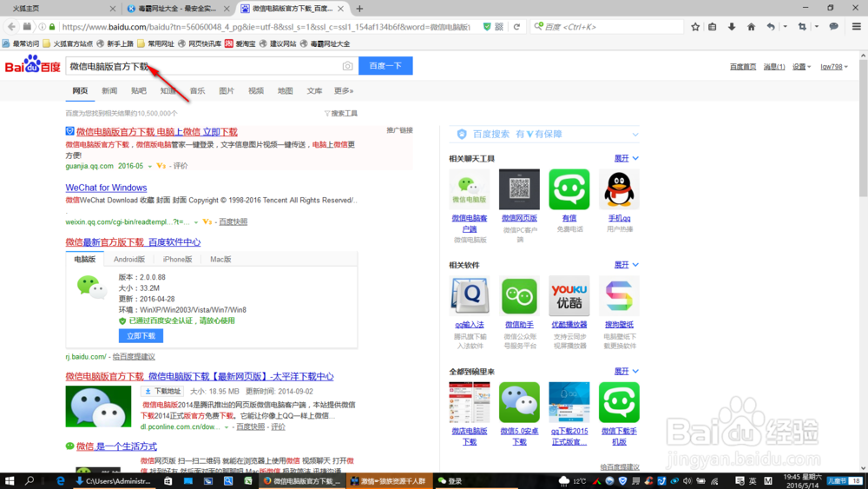868x489 pixels.
Task: Open the Firefox hamburger menu
Action: coord(857,27)
